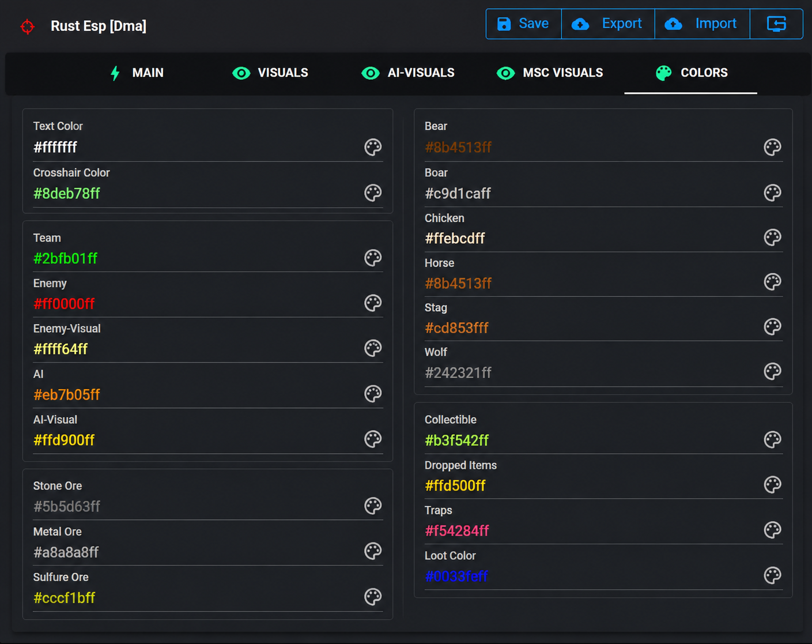Switch to the VISUALS tab
The height and width of the screenshot is (644, 812).
[x=270, y=73]
